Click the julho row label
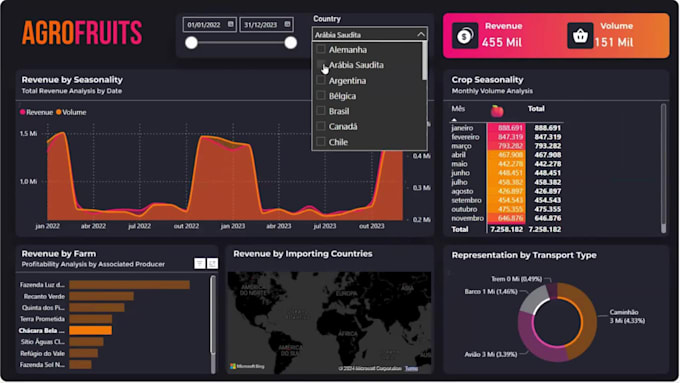 coord(459,182)
